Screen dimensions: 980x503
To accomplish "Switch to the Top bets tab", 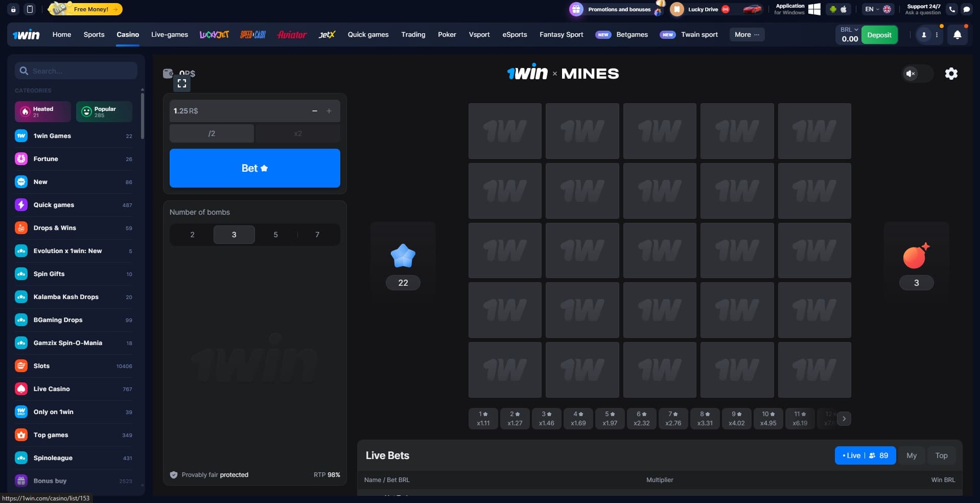I will (x=941, y=455).
